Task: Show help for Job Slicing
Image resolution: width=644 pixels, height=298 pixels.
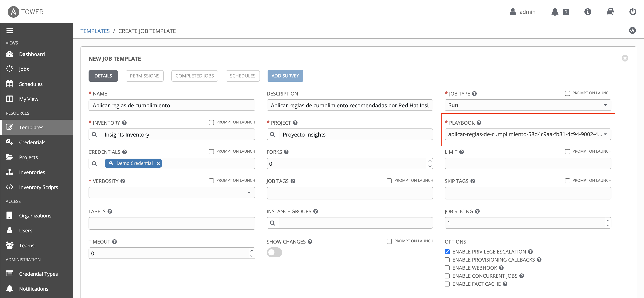Action: (x=477, y=212)
